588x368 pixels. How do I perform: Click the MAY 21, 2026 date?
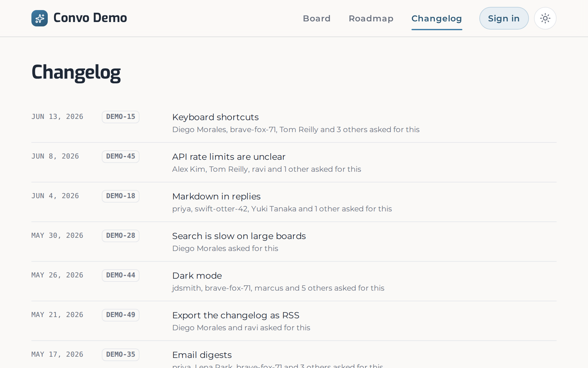pyautogui.click(x=57, y=315)
